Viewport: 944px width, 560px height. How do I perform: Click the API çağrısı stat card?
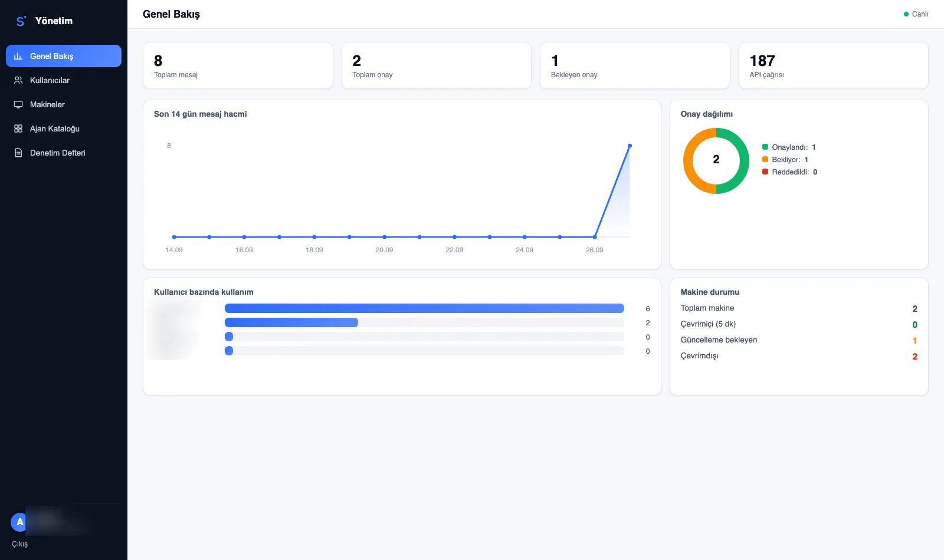(834, 65)
